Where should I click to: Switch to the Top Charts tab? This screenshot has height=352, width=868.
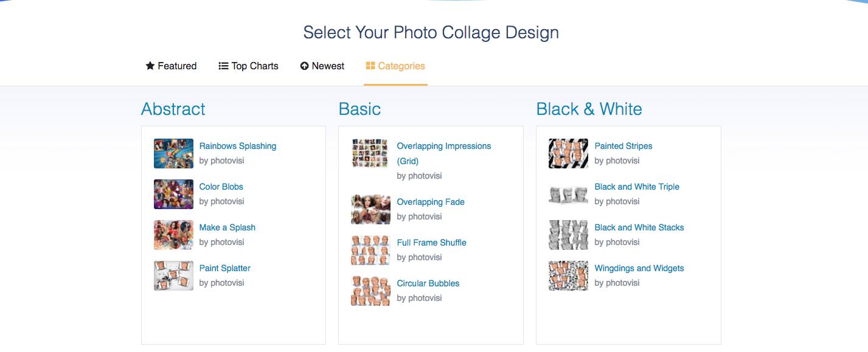[x=248, y=66]
